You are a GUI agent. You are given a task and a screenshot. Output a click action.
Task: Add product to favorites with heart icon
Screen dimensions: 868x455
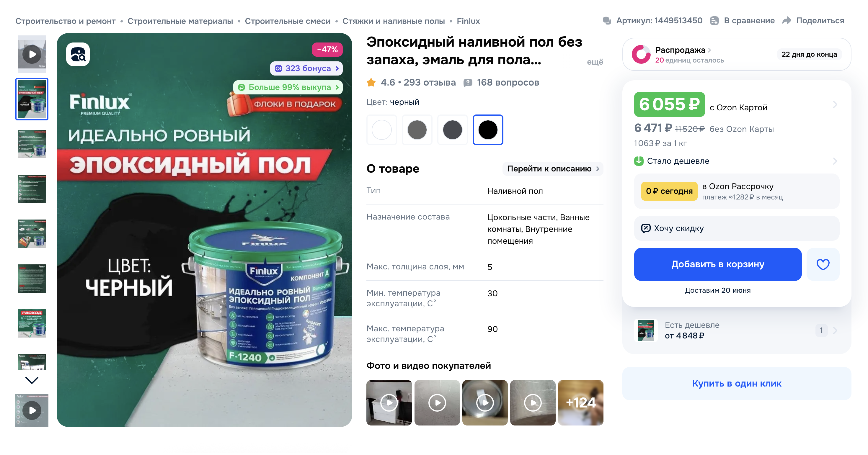[x=823, y=264]
